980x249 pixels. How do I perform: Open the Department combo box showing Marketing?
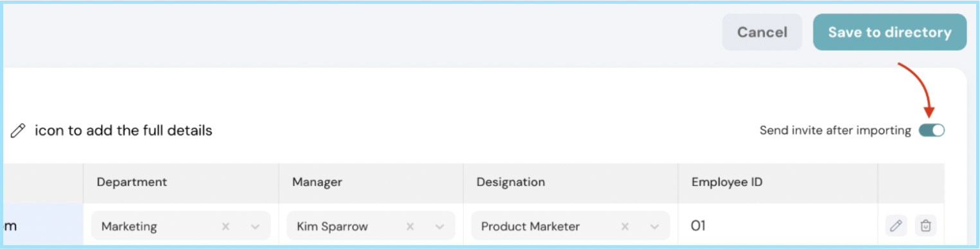[x=180, y=226]
